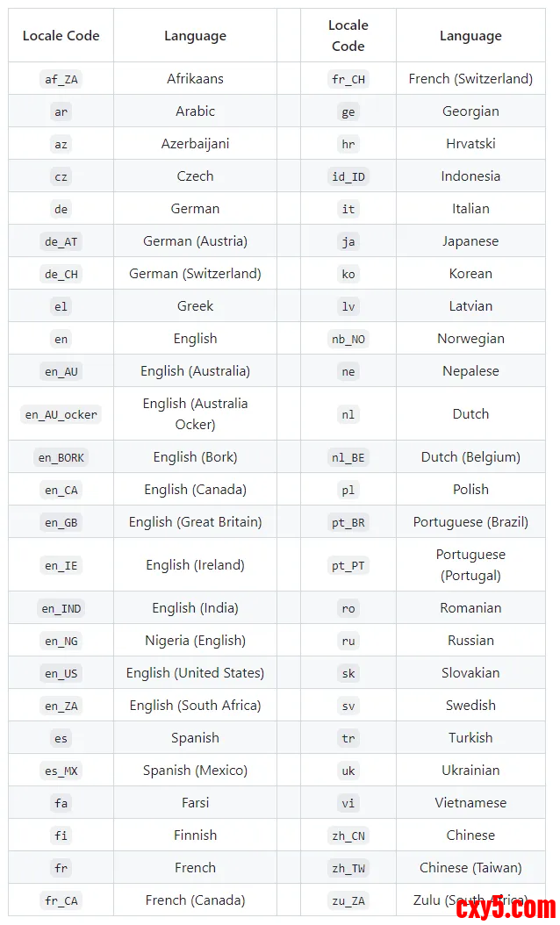Click the Dutch (Belgium) table cell
Viewport: 560px width, 925px height.
pos(470,457)
